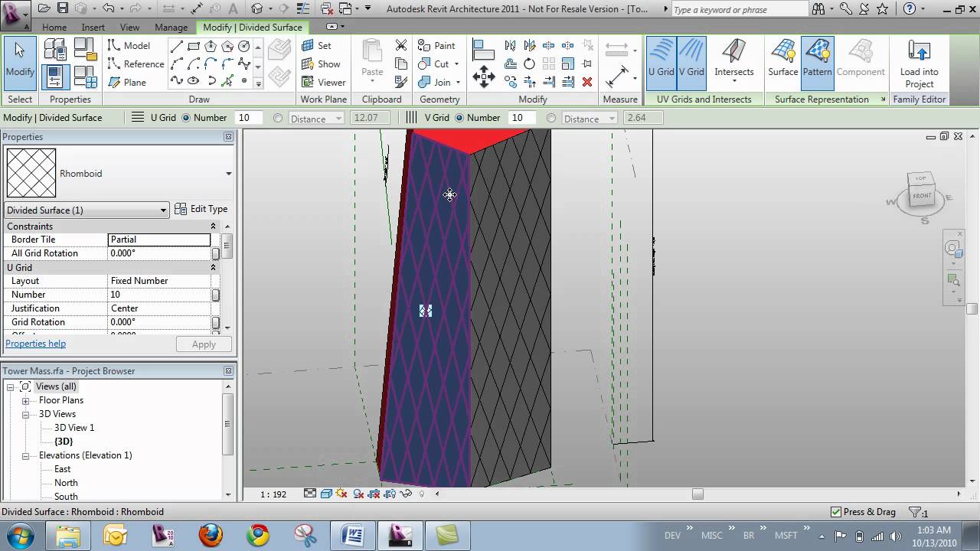Open the Paint tool in Geometry panel

pyautogui.click(x=437, y=45)
